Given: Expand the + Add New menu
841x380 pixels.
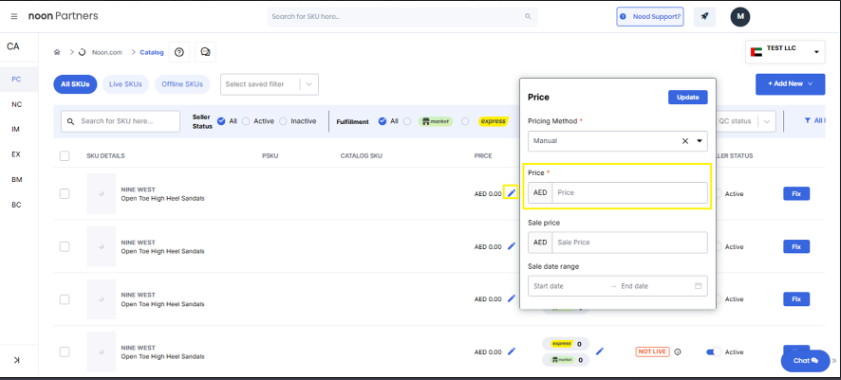Looking at the screenshot, I should [x=790, y=84].
